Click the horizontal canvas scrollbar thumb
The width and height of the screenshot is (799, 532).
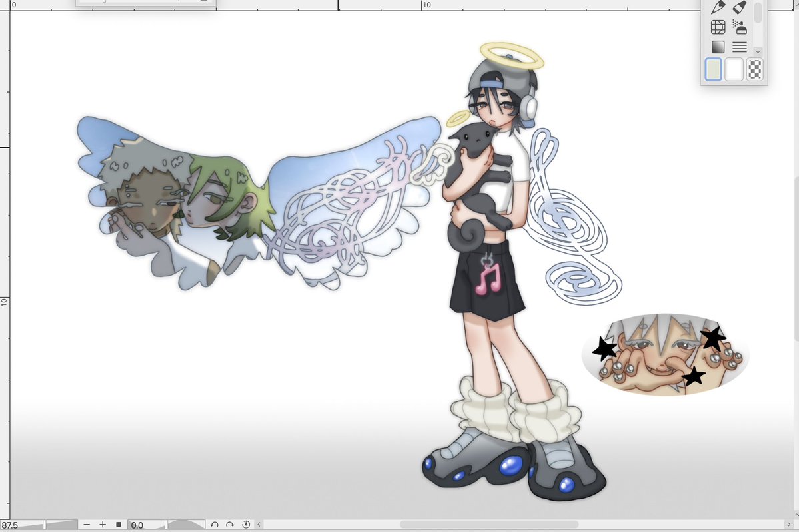click(488, 525)
